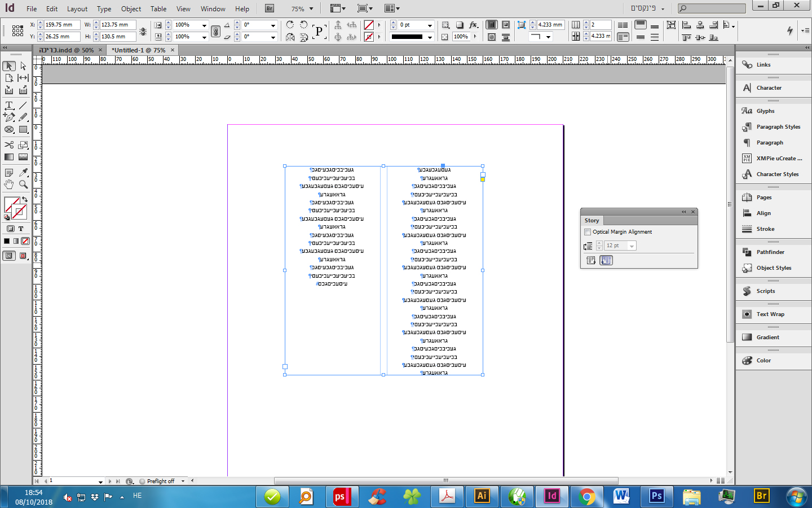The image size is (812, 508).
Task: Switch to the כריכה.indd document tab
Action: [x=67, y=50]
